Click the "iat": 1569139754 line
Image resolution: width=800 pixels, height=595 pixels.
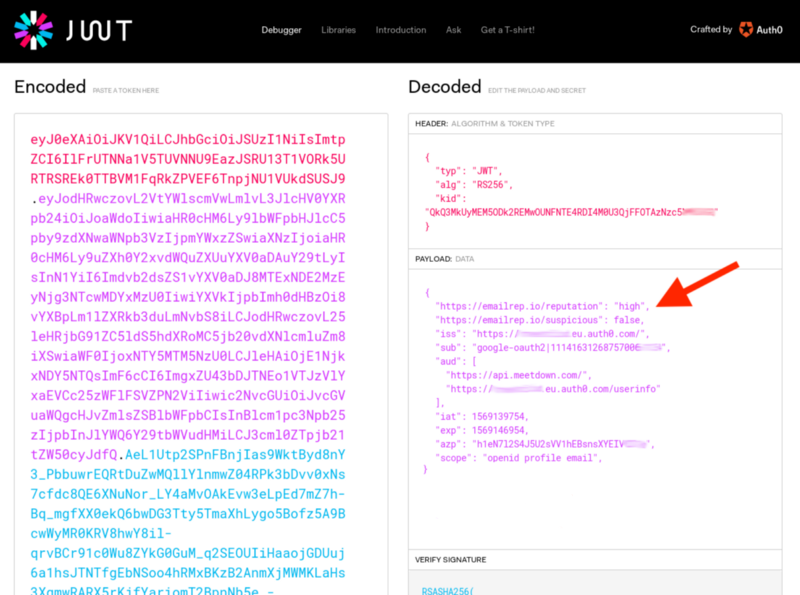point(481,416)
